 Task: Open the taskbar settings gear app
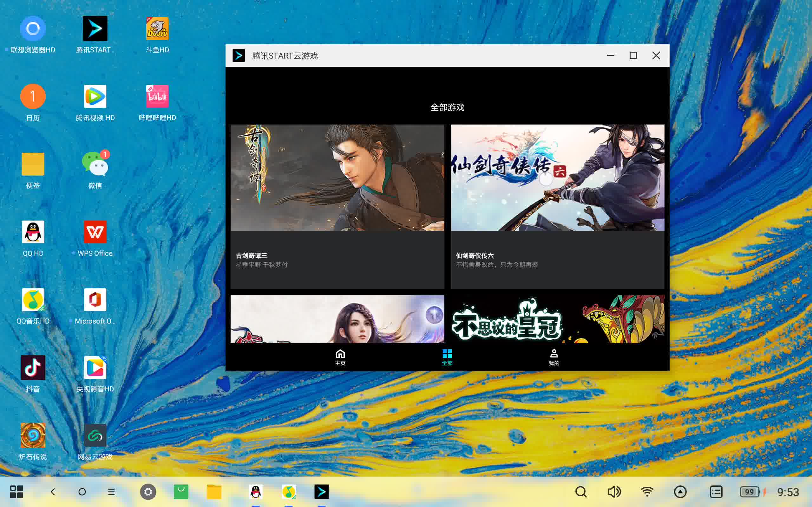point(148,492)
